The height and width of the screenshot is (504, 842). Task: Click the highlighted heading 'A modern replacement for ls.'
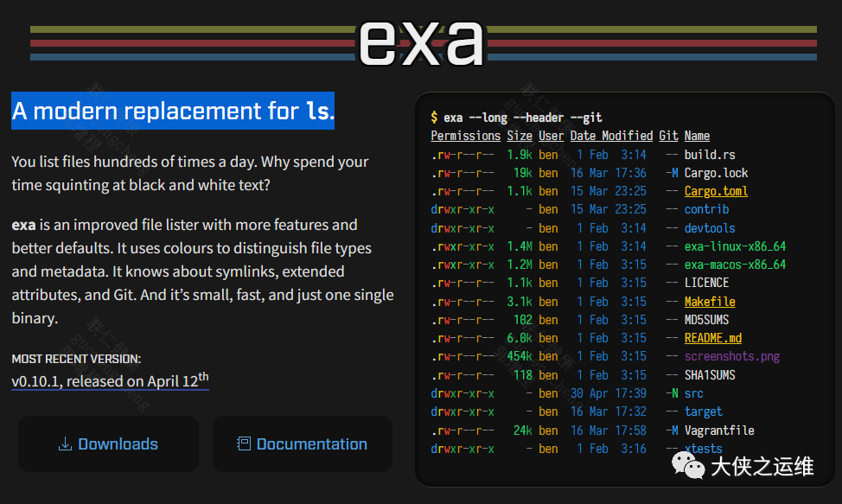pos(173,111)
